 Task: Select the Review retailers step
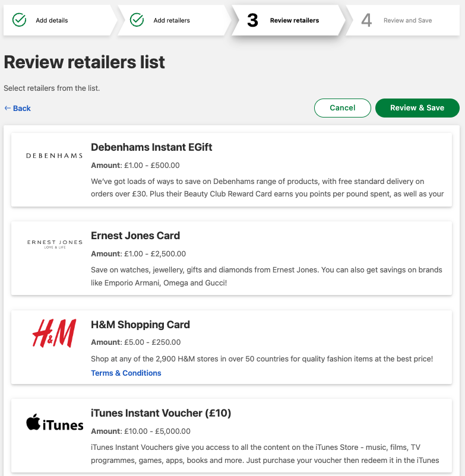click(x=287, y=20)
